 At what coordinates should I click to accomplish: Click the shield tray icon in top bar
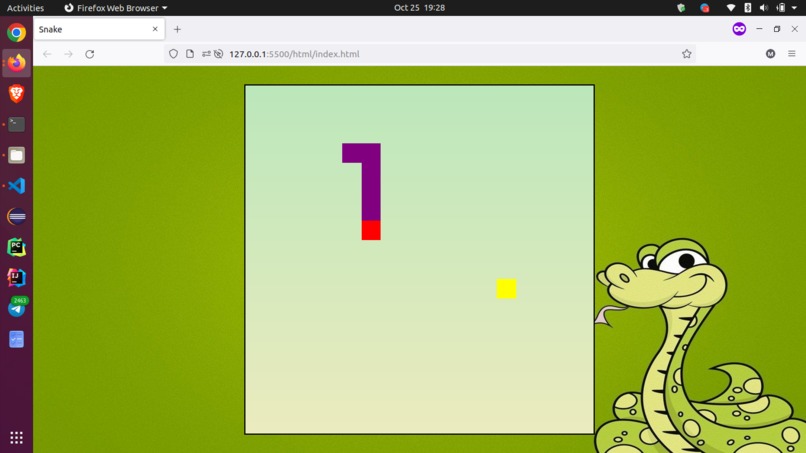tap(681, 8)
